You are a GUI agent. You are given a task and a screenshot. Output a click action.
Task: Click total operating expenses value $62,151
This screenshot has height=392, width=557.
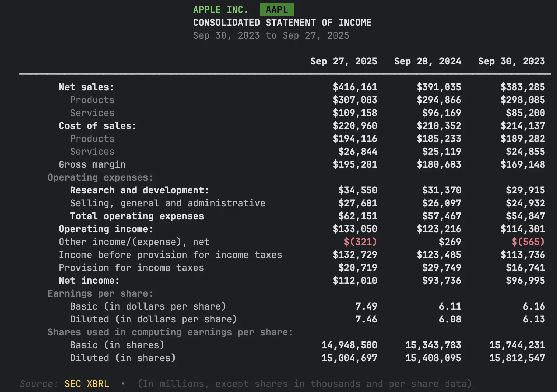click(358, 216)
